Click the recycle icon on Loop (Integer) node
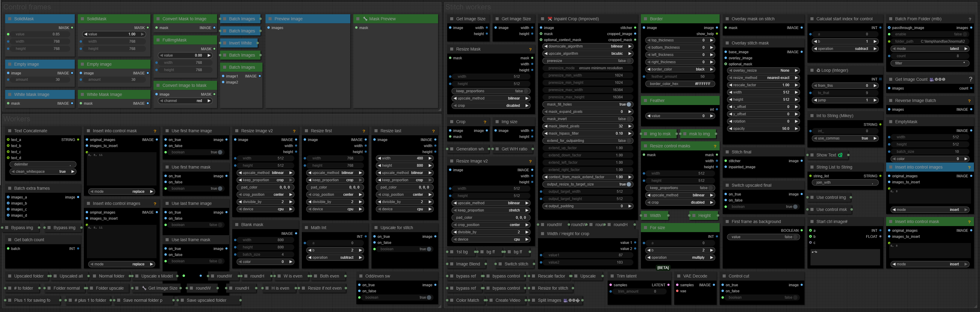This screenshot has width=980, height=312. pos(818,71)
